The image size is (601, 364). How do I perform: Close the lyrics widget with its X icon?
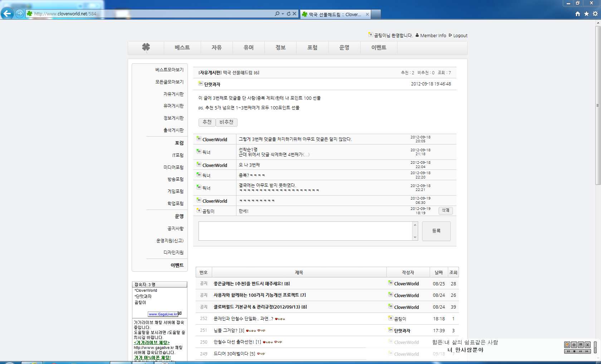pos(587,345)
